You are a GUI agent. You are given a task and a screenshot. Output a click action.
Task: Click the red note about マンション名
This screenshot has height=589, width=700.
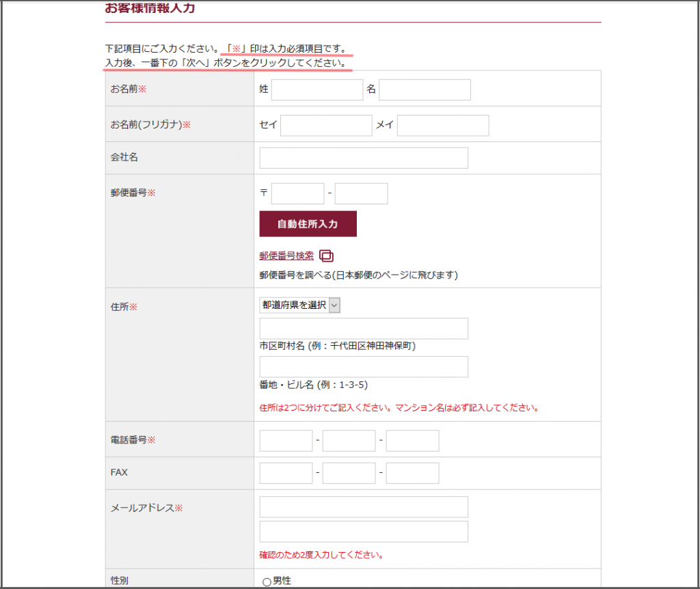pyautogui.click(x=400, y=408)
